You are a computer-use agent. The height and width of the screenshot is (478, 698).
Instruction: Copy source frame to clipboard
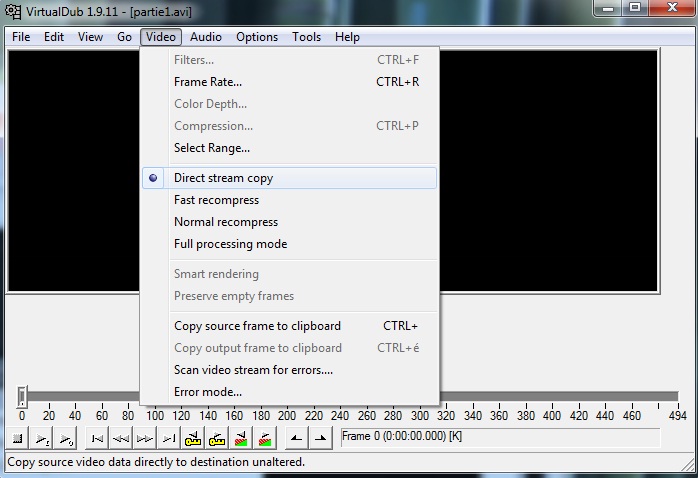click(x=289, y=326)
